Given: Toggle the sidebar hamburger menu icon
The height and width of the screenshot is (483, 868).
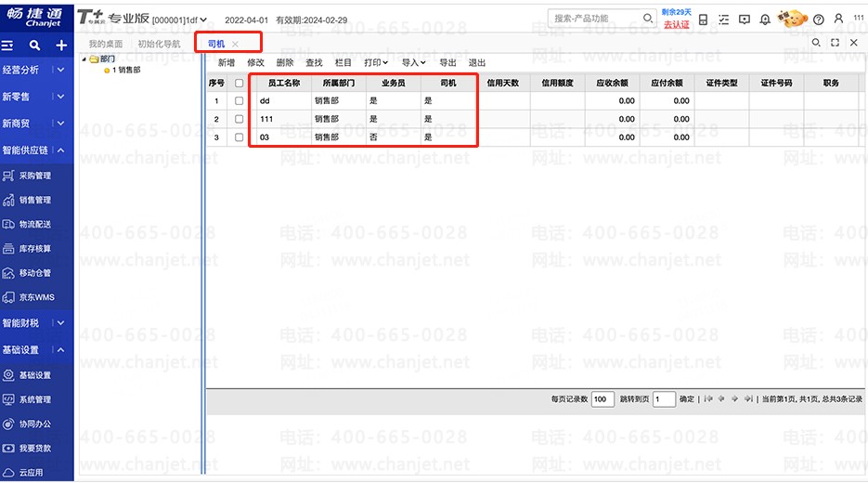Looking at the screenshot, I should 7,46.
